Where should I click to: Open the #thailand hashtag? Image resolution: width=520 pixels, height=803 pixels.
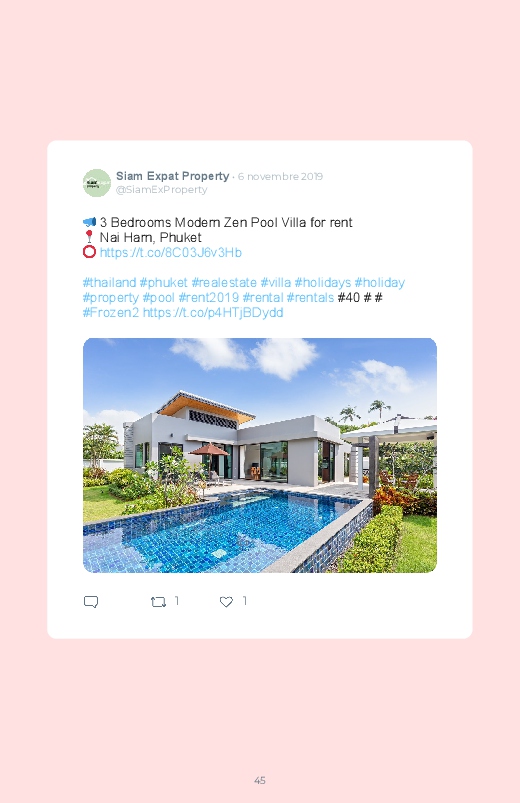(x=110, y=283)
